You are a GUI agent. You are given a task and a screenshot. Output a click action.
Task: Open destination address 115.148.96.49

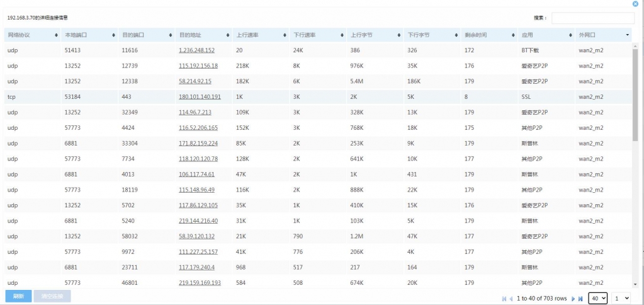click(x=197, y=190)
